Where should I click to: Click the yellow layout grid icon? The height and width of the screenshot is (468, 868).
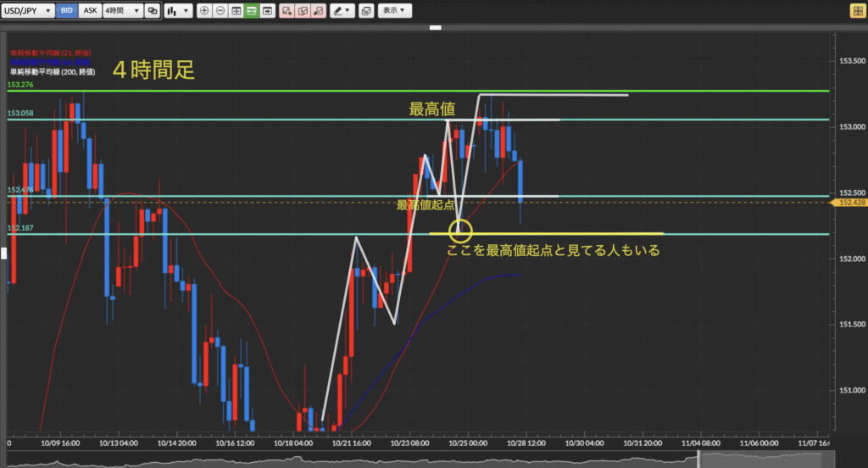coord(857,11)
